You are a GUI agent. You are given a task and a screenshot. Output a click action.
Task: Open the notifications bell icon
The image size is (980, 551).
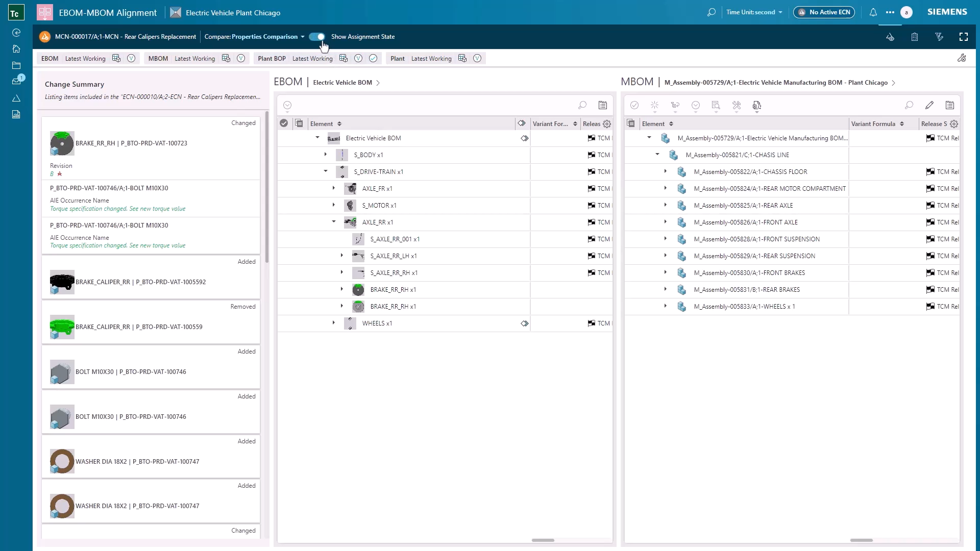pos(873,12)
